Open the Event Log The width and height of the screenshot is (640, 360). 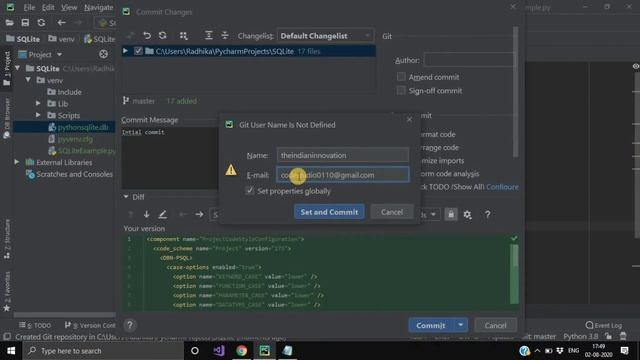coord(603,325)
